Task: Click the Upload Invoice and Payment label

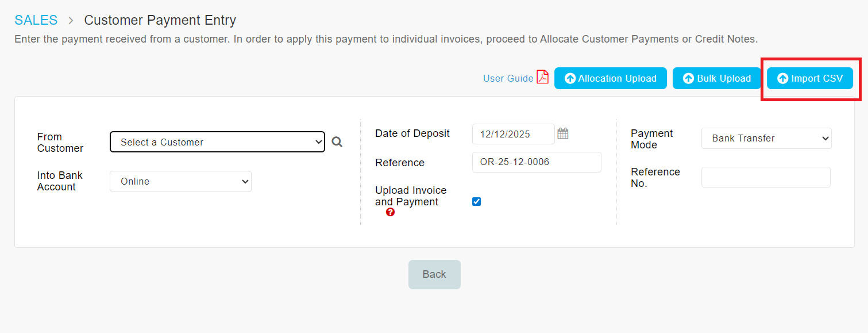Action: (x=411, y=196)
